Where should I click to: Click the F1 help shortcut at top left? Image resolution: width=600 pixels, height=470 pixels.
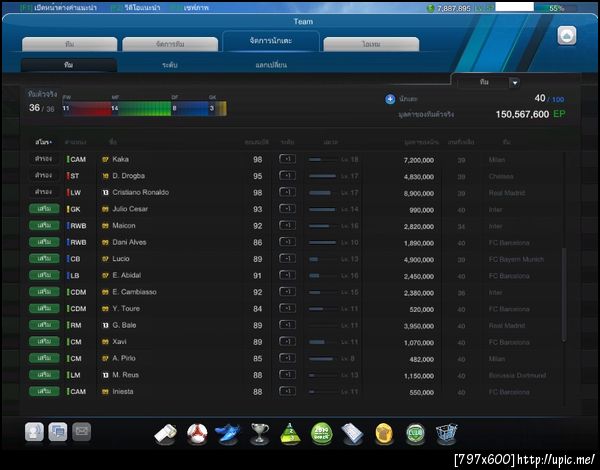[x=58, y=8]
